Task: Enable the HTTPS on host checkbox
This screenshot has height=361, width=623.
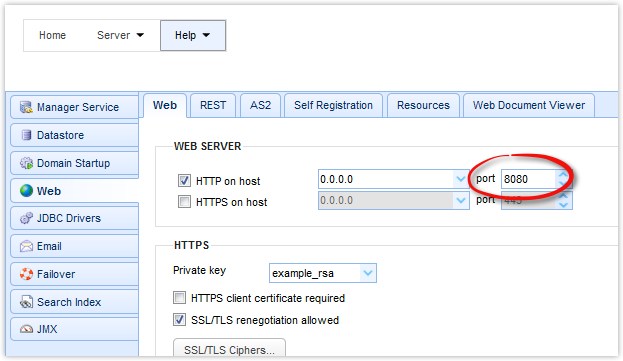Action: (x=184, y=202)
